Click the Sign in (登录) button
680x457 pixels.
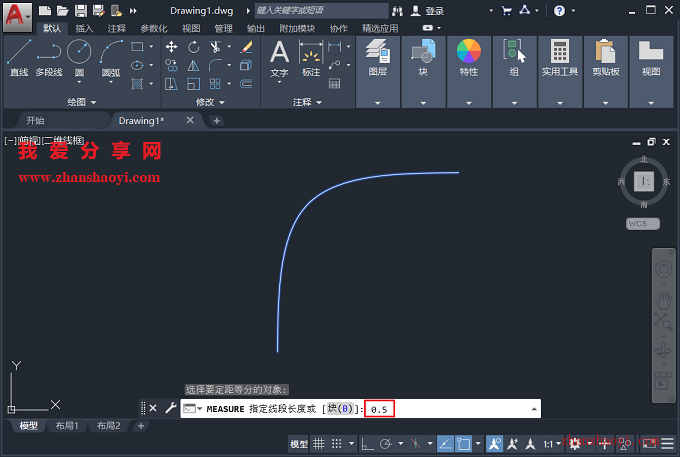pos(428,11)
